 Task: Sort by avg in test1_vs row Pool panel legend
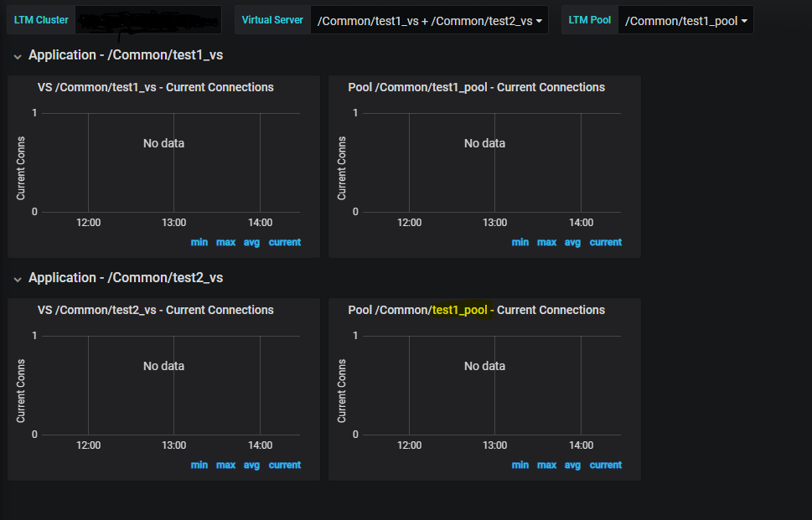point(572,242)
